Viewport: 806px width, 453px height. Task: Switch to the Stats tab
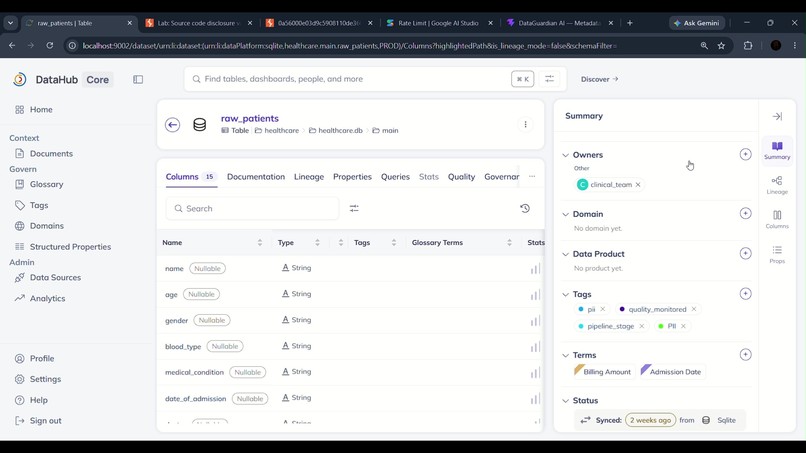(429, 176)
